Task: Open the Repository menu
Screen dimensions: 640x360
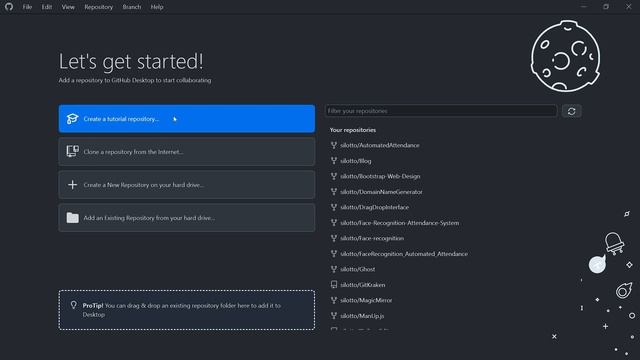Action: [x=98, y=7]
